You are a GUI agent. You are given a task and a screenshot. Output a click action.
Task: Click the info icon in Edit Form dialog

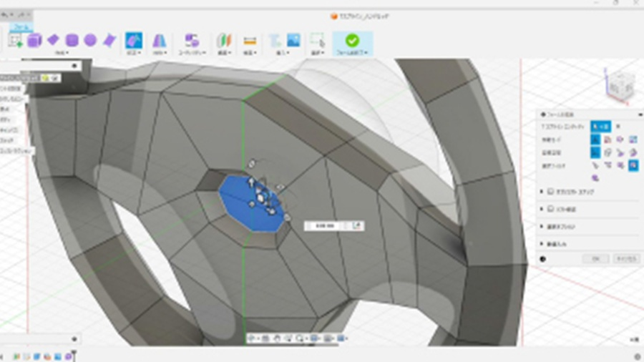click(543, 259)
